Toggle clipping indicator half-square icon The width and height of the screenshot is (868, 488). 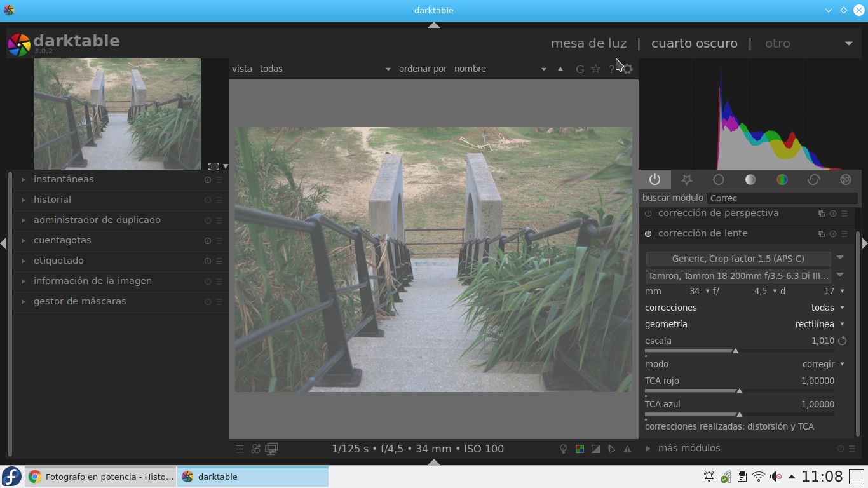click(595, 449)
